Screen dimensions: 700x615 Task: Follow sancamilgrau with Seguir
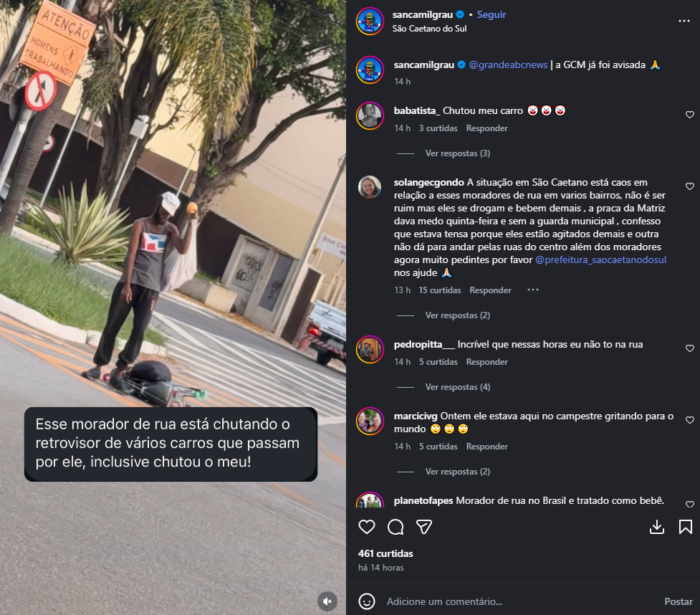[492, 15]
